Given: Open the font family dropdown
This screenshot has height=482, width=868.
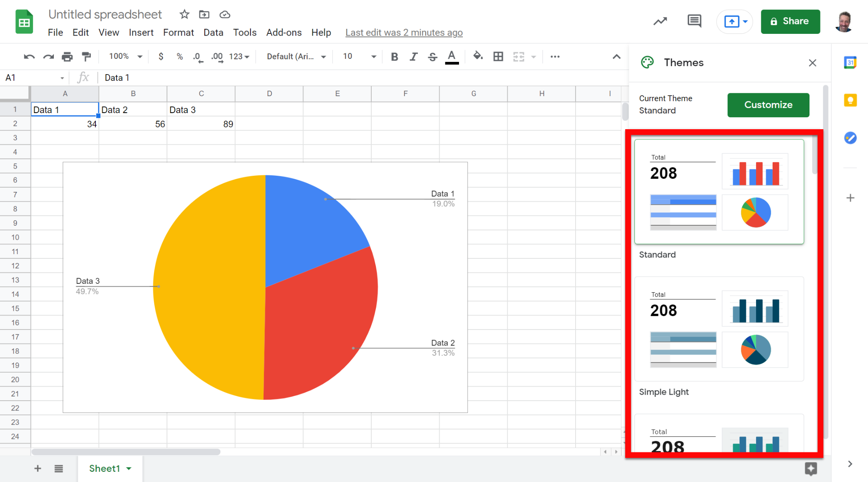Looking at the screenshot, I should pos(296,56).
